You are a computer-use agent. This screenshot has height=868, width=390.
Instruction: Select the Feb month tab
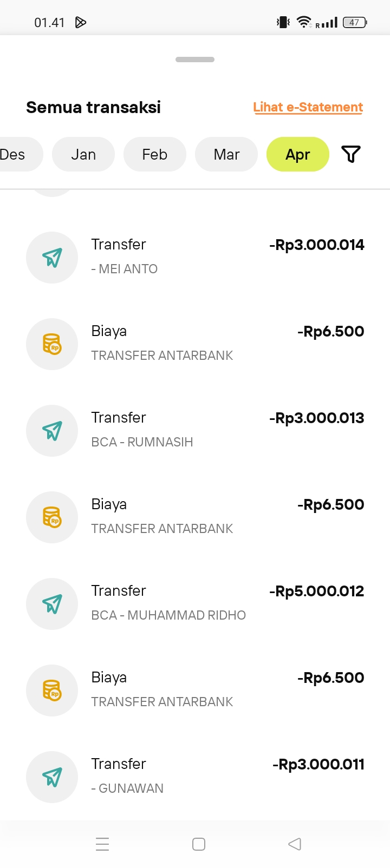tap(155, 154)
